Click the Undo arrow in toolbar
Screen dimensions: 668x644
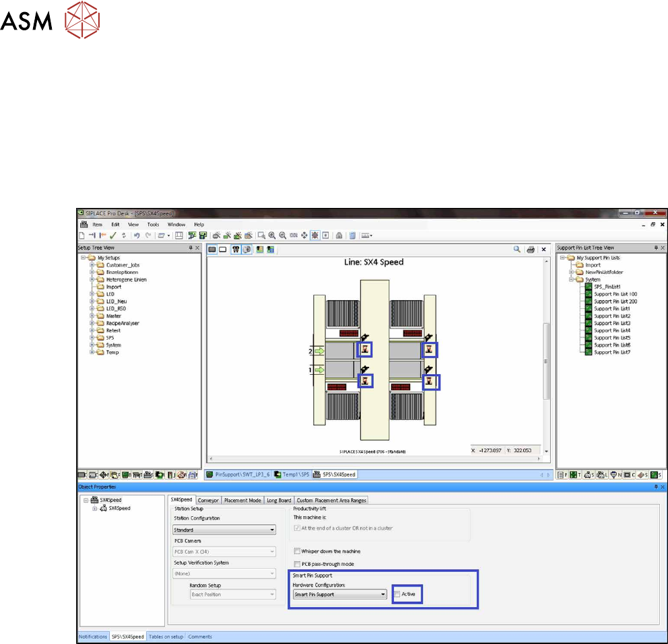tap(136, 236)
